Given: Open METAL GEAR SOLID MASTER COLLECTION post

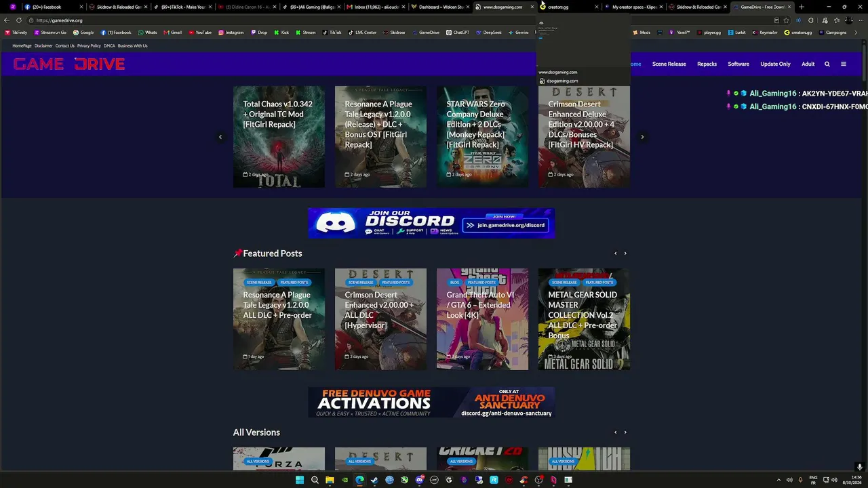Looking at the screenshot, I should (x=584, y=319).
